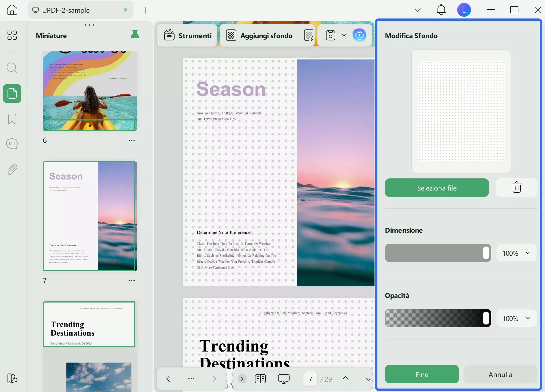Switch the page layout view icon
The image size is (545, 392).
[x=260, y=379]
